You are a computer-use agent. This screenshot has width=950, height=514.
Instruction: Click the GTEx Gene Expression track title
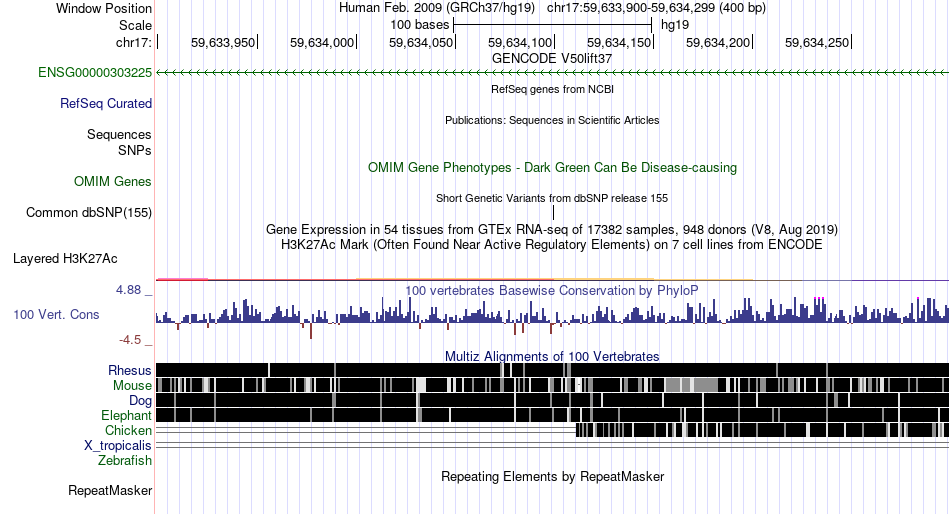[x=552, y=230]
